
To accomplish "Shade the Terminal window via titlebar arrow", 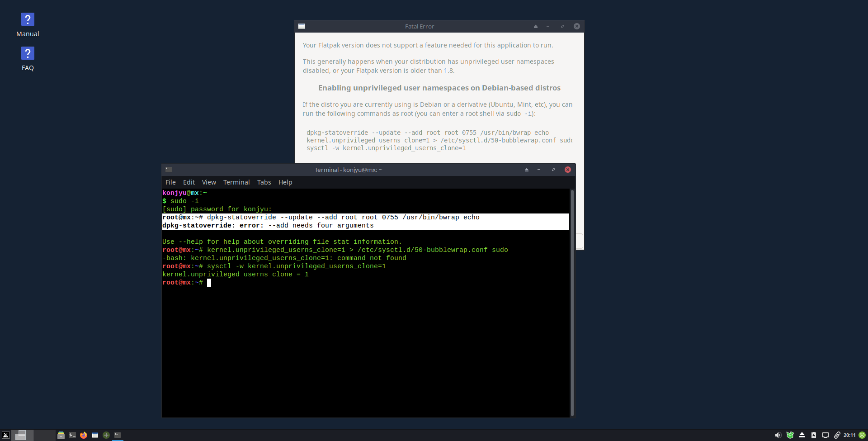I will click(527, 170).
